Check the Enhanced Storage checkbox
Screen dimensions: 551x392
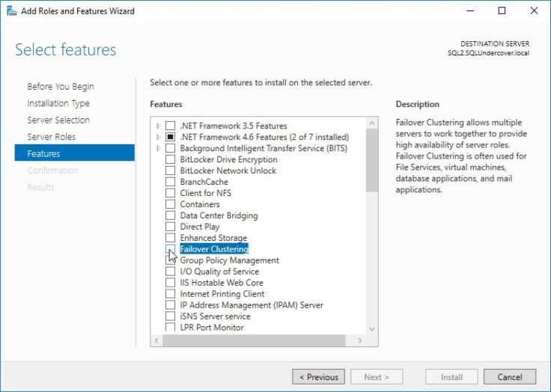pos(170,238)
